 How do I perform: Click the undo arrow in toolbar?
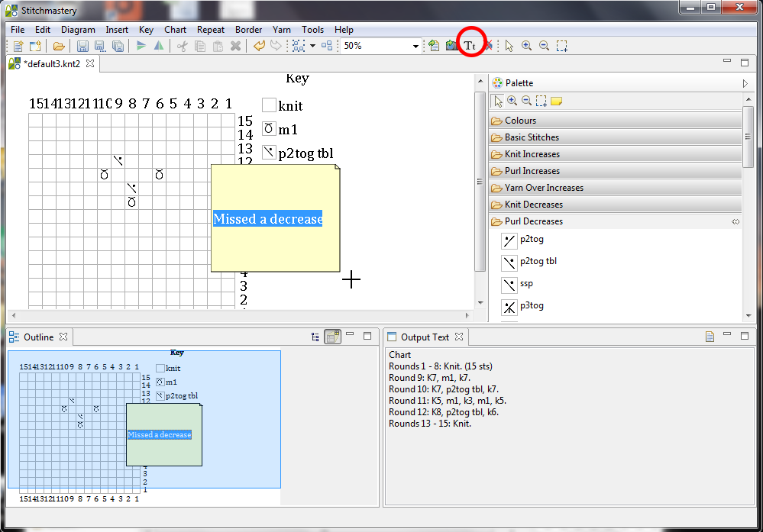coord(259,46)
